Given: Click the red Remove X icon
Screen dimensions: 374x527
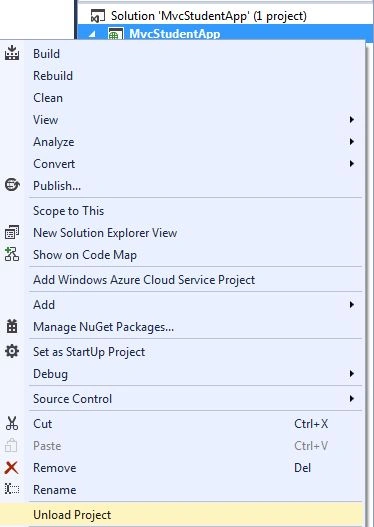Looking at the screenshot, I should point(12,468).
